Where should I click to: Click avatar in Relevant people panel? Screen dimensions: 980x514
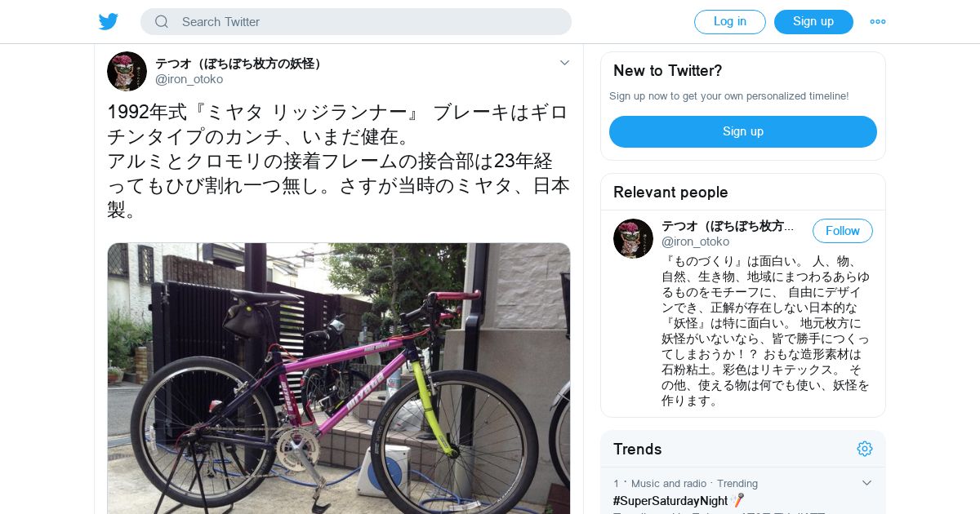633,238
